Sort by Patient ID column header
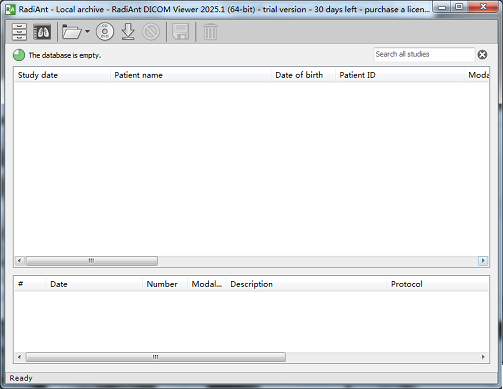The height and width of the screenshot is (389, 503). (399, 75)
